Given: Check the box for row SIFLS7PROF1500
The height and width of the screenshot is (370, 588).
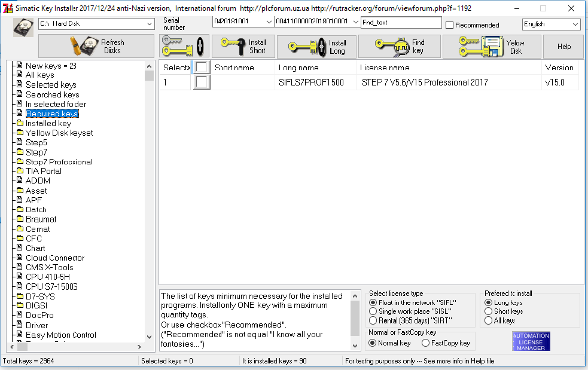Looking at the screenshot, I should (202, 82).
